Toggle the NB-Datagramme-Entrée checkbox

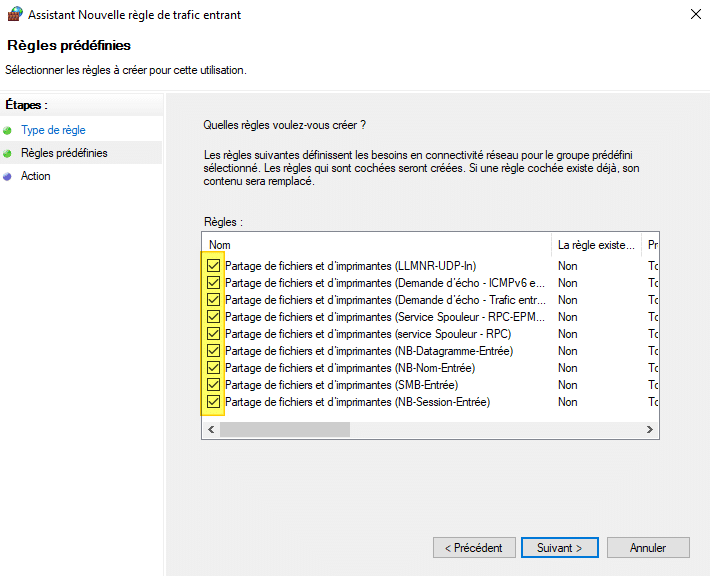[x=213, y=351]
